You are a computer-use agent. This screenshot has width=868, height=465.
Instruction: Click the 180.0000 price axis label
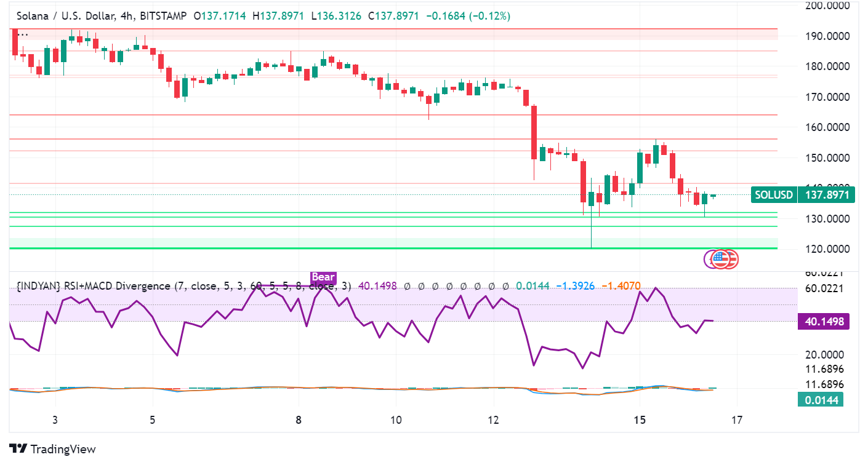click(827, 66)
